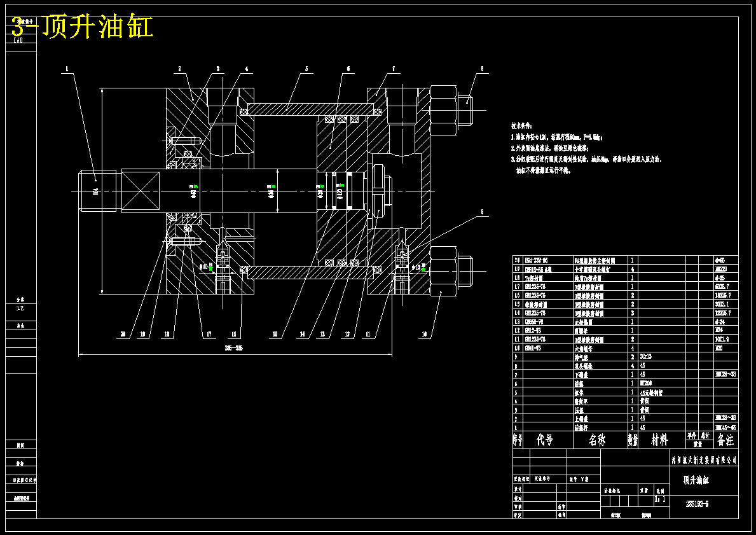Select leader balloon 4 above the drawing
This screenshot has height=535, width=756.
pos(246,69)
